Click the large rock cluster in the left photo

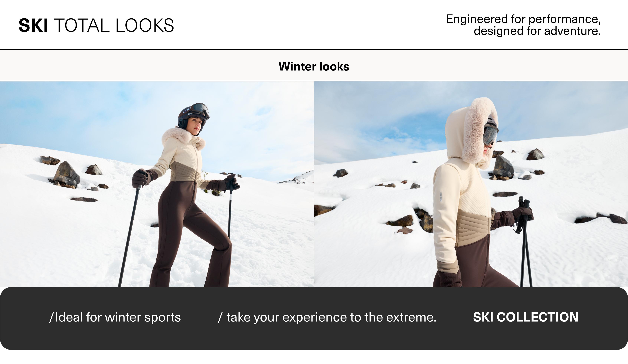coord(67,175)
